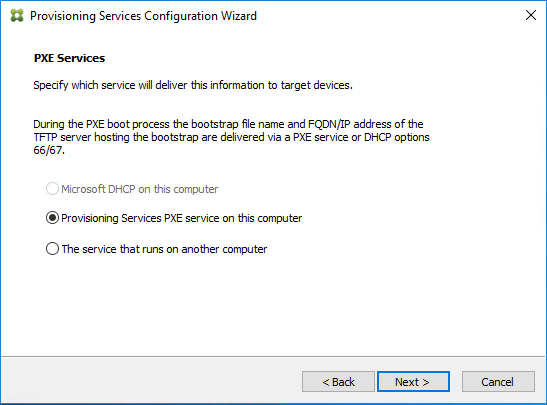
Task: Click the 'PXE Services' bold heading
Action: [69, 58]
